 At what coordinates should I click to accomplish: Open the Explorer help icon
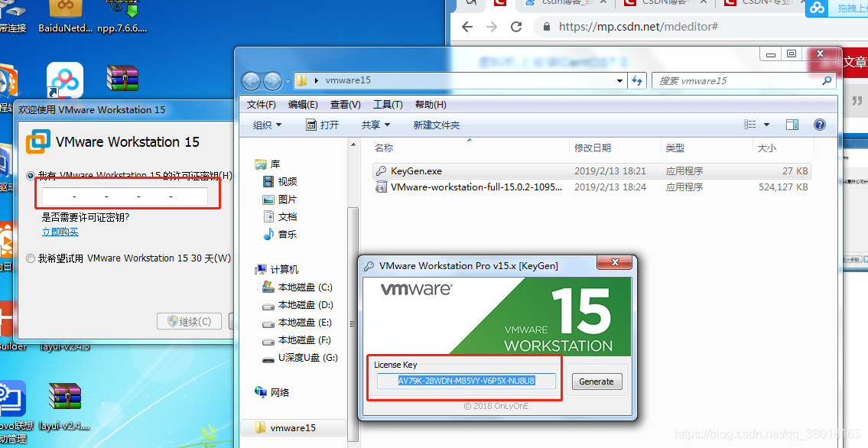tap(820, 125)
